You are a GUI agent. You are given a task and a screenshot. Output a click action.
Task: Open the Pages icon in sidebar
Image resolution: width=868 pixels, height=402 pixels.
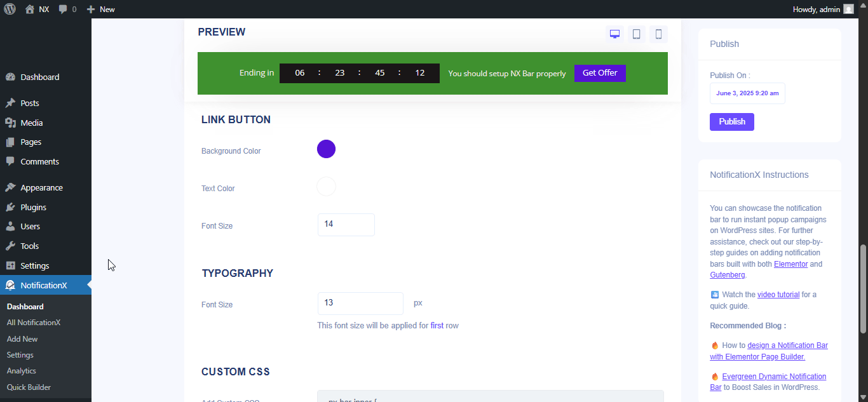click(10, 142)
